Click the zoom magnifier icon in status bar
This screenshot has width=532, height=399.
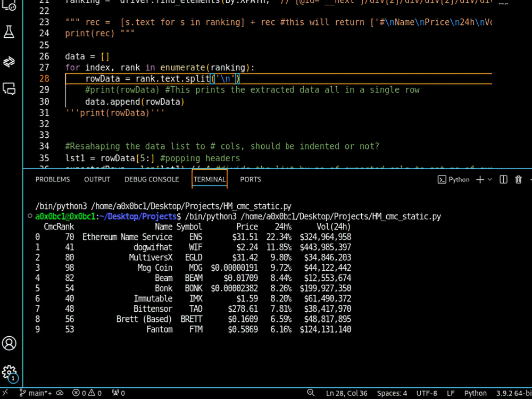pyautogui.click(x=311, y=393)
